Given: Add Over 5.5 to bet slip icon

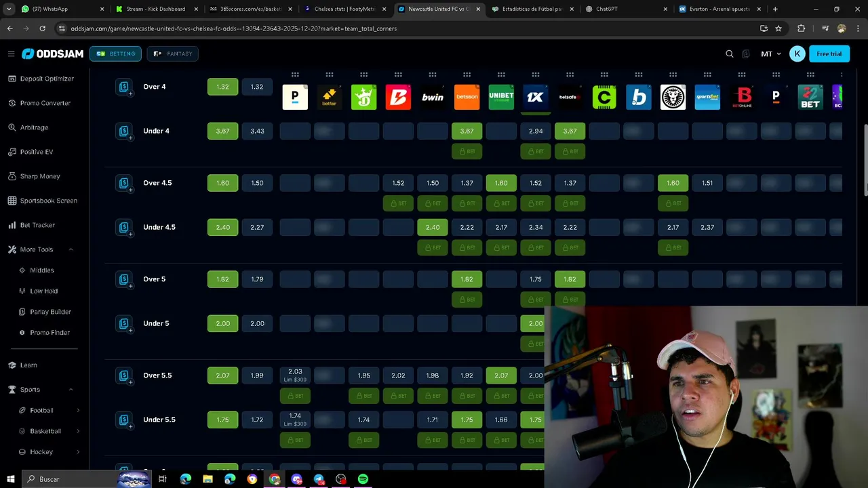Looking at the screenshot, I should [x=124, y=376].
